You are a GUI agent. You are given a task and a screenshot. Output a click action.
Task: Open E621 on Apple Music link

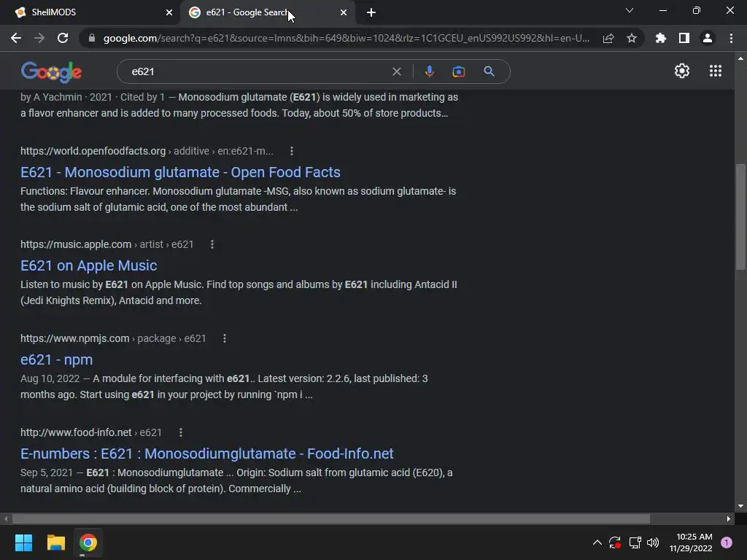pyautogui.click(x=88, y=265)
